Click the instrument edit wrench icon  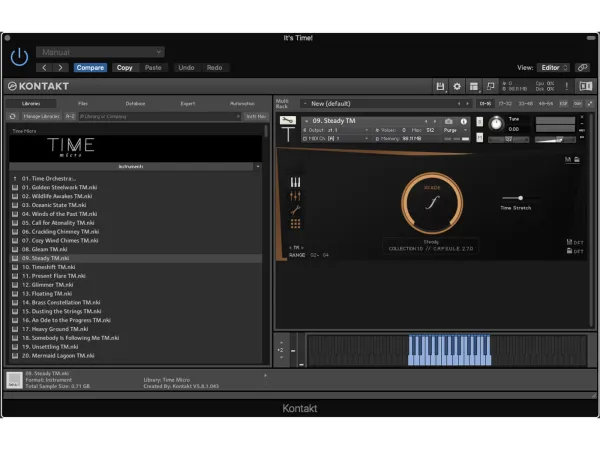288,121
